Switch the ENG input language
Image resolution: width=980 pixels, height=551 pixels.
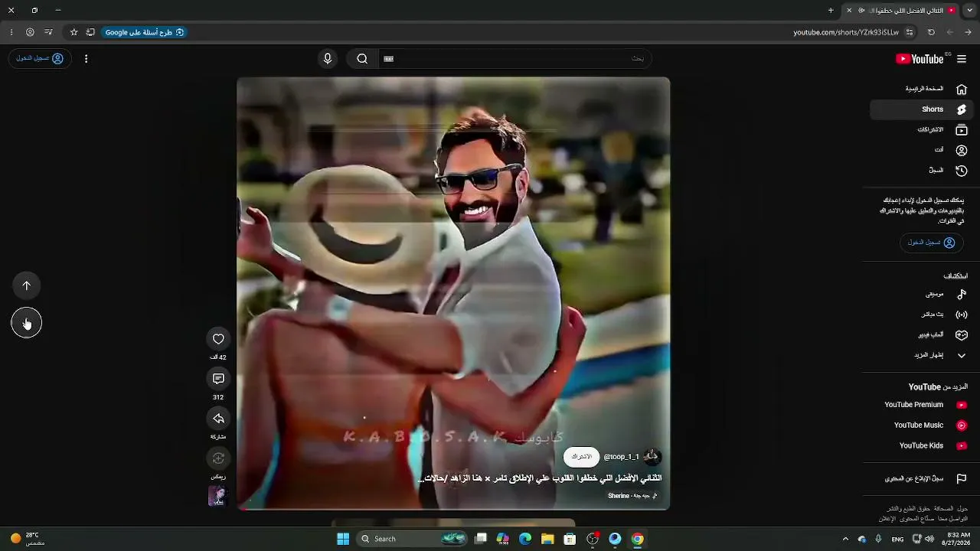pyautogui.click(x=897, y=539)
